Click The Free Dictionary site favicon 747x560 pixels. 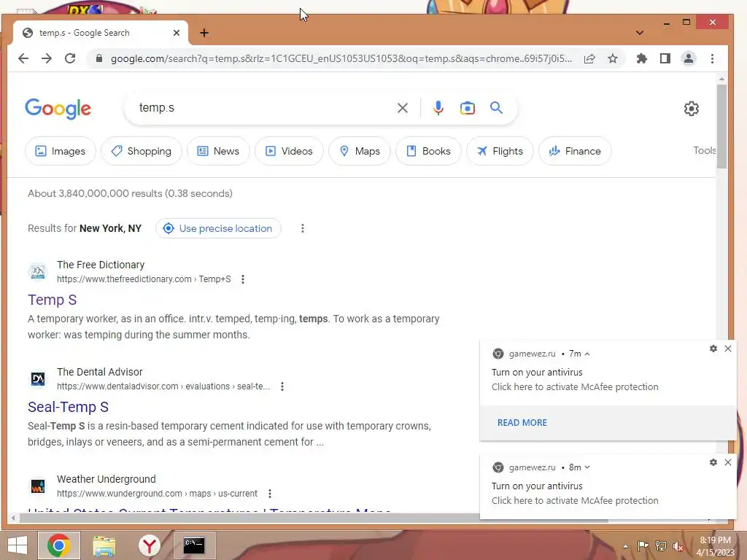pos(38,271)
